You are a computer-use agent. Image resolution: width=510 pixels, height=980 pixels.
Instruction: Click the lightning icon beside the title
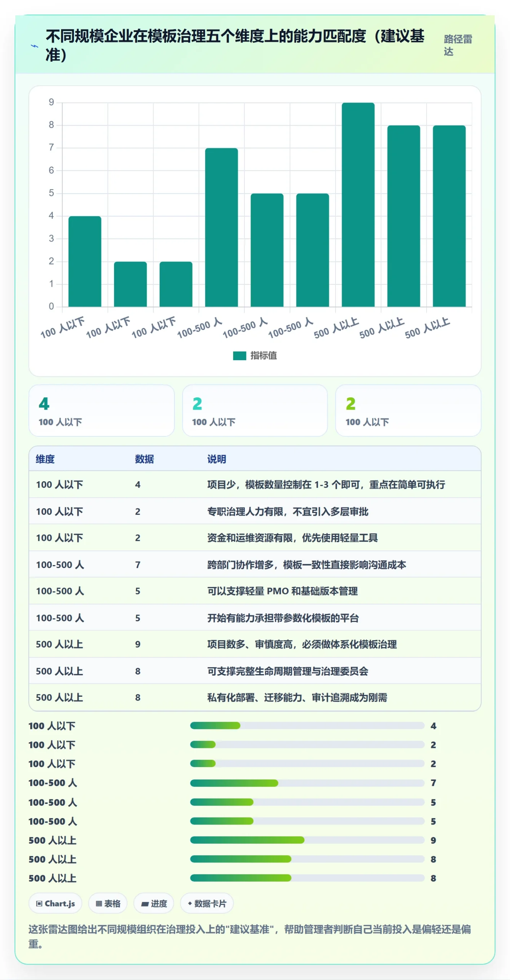click(34, 46)
